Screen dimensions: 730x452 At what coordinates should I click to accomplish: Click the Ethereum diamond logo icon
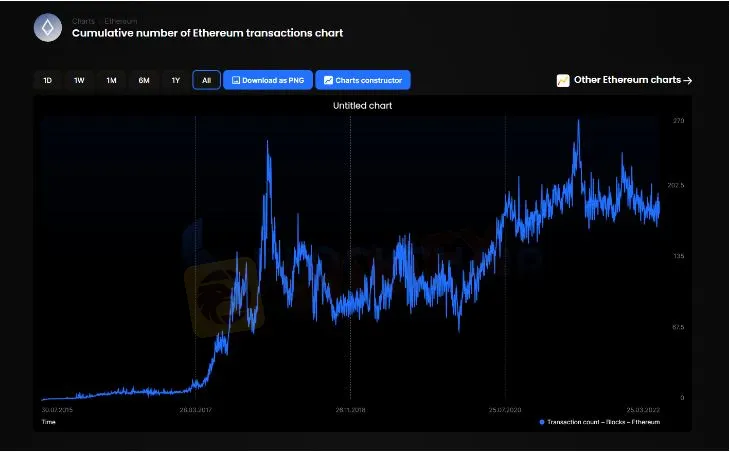click(47, 27)
